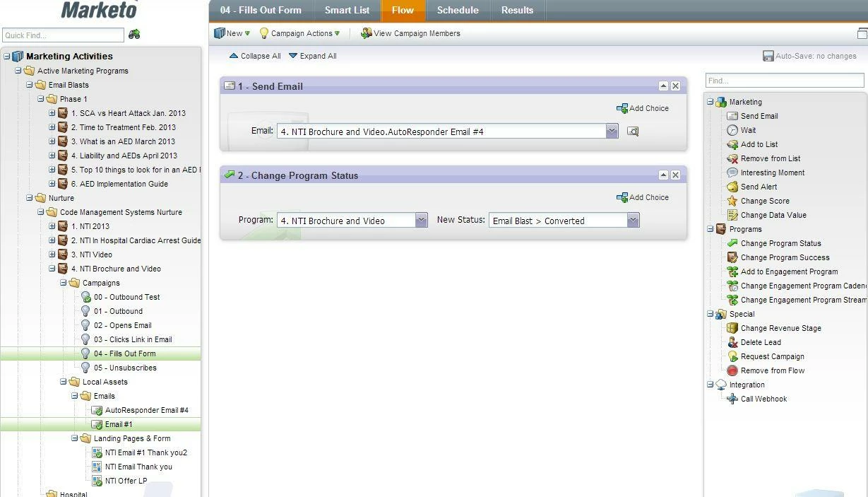Select 3. NTI Video program
The image size is (868, 497).
click(91, 255)
